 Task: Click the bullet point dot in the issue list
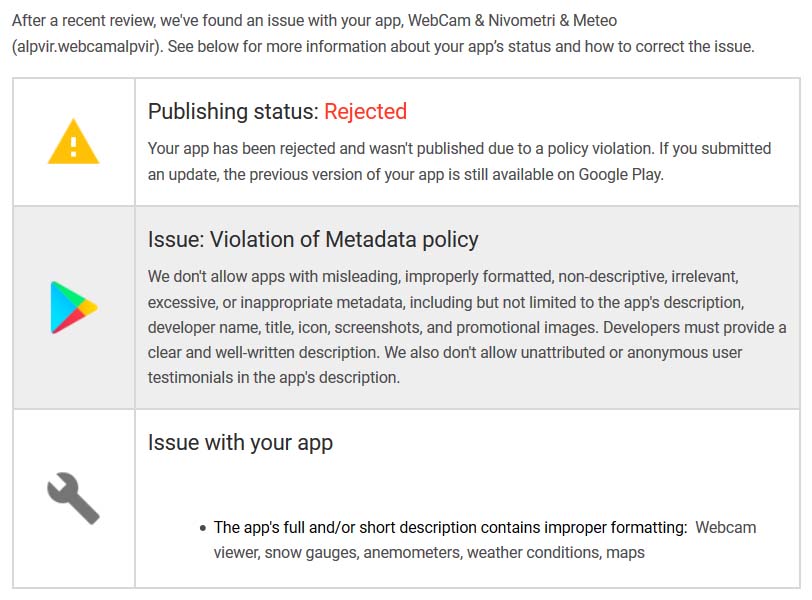pyautogui.click(x=203, y=527)
